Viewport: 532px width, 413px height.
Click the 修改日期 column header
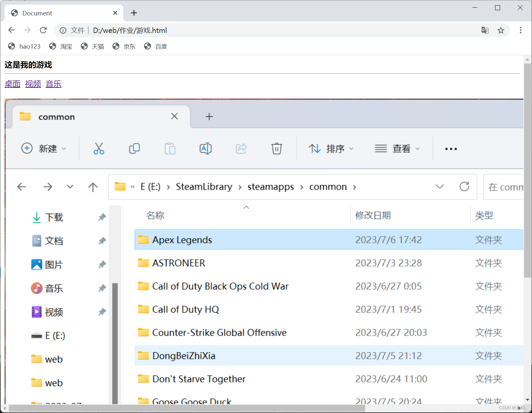click(373, 215)
